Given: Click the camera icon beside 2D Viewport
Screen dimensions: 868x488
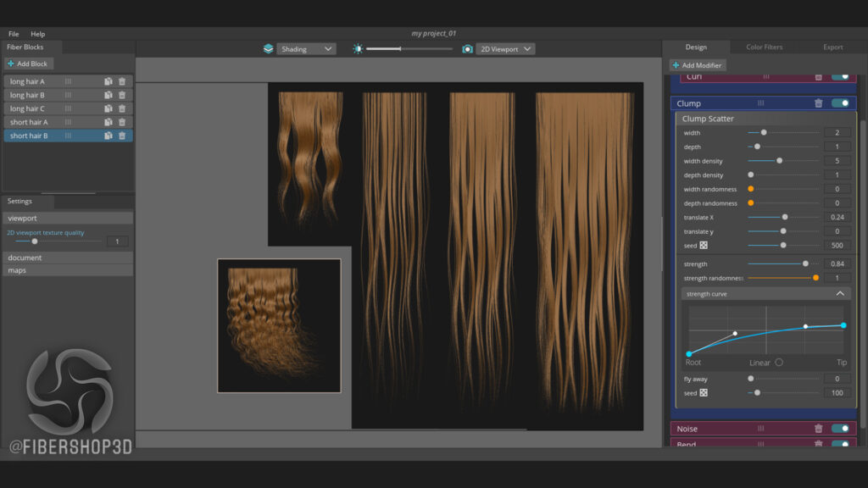Looking at the screenshot, I should pyautogui.click(x=467, y=49).
